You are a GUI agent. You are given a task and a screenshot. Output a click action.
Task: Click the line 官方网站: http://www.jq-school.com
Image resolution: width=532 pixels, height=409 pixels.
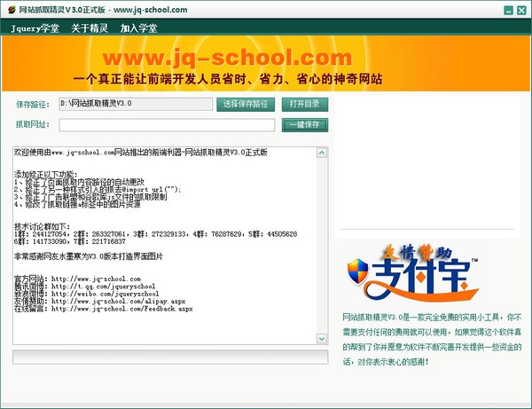coord(77,279)
